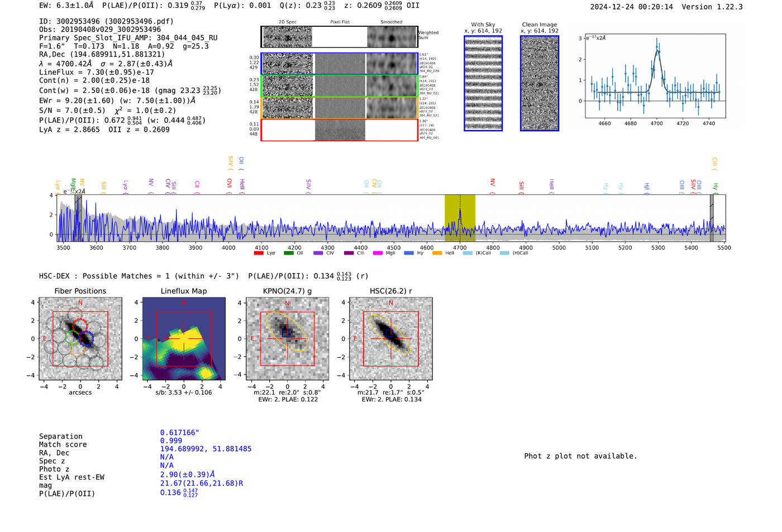The image size is (782, 532).
Task: Click the 2024-12-24 00:20:14 timestamp
Action: 632,7
